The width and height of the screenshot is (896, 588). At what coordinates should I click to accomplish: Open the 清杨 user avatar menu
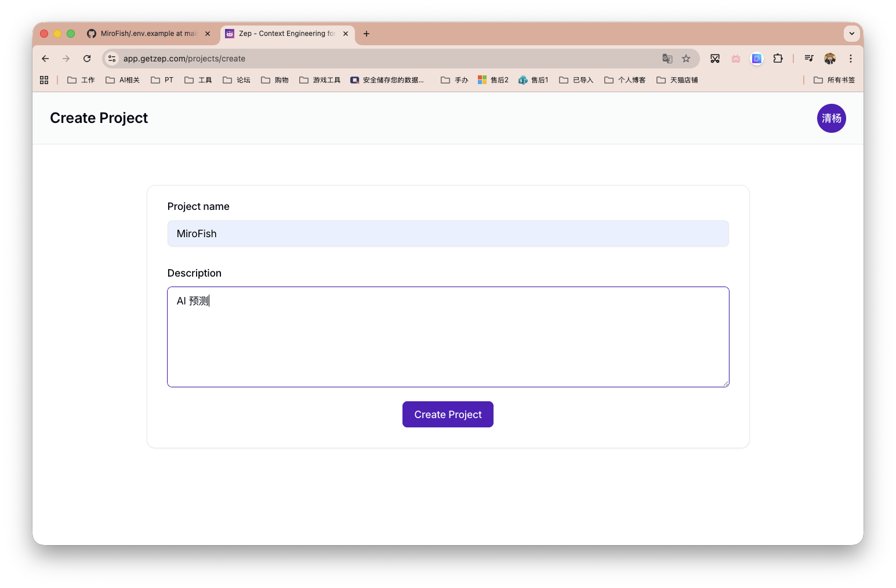(831, 118)
